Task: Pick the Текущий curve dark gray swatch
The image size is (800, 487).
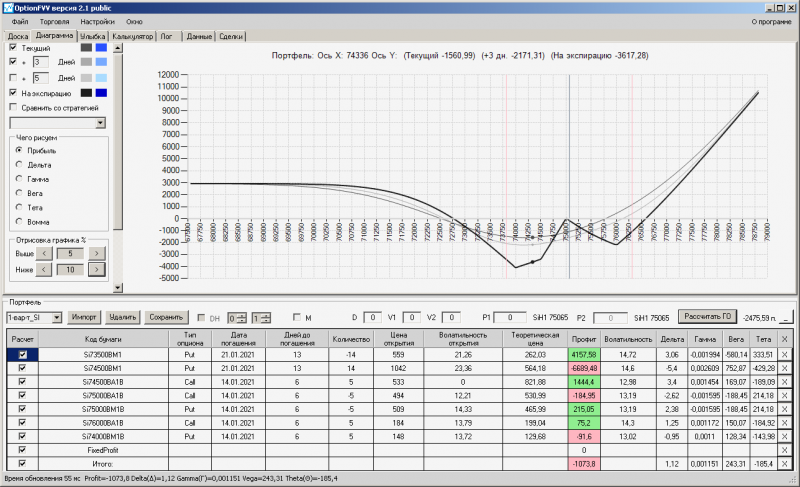Action: [86, 47]
